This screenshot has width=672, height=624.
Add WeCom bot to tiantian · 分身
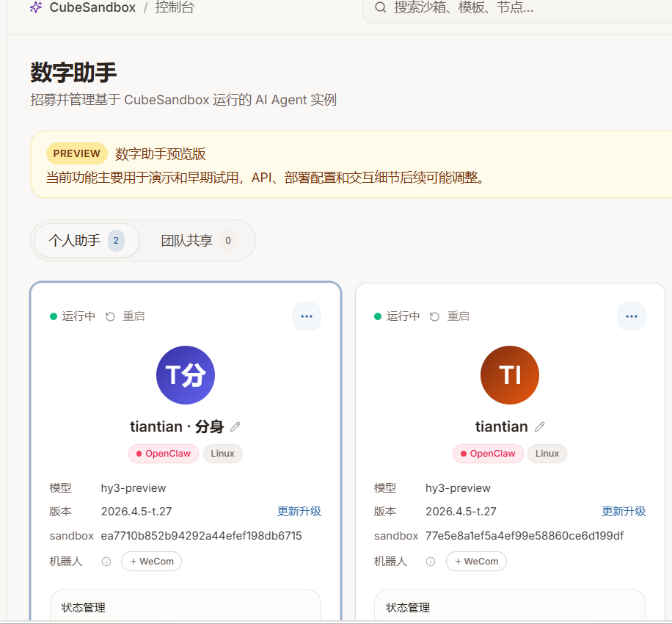(x=152, y=562)
